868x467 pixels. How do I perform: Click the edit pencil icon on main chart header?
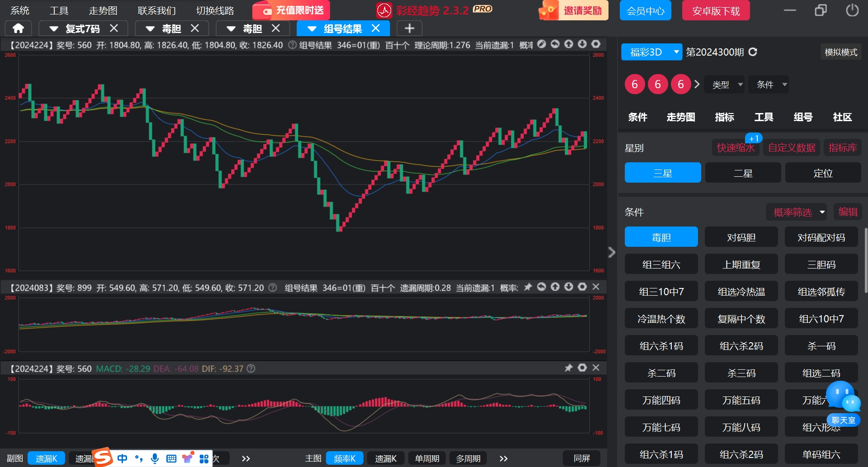[542, 44]
